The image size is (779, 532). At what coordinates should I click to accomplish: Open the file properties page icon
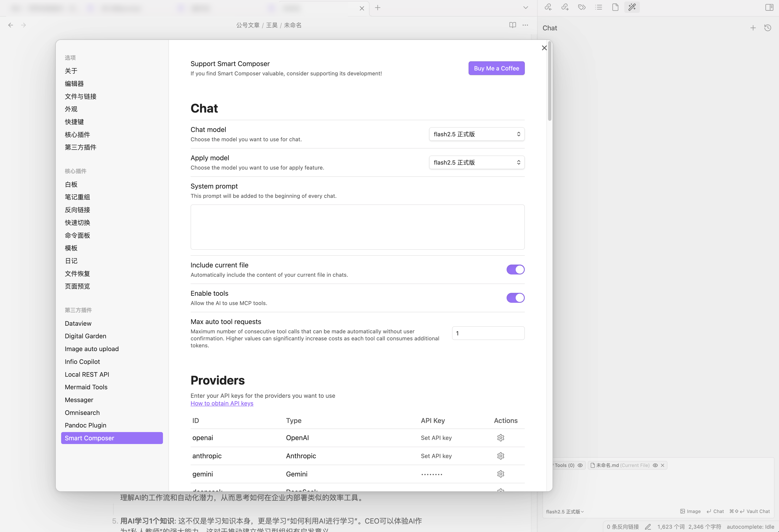pyautogui.click(x=615, y=7)
